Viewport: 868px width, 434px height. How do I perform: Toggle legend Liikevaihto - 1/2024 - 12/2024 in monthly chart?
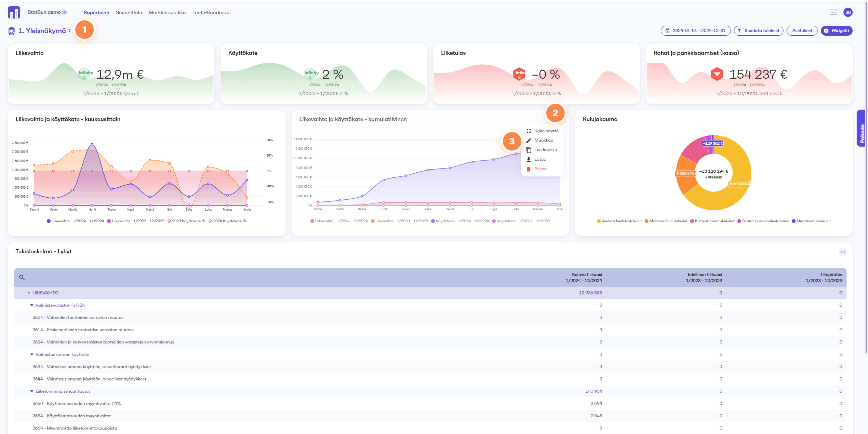coord(75,221)
